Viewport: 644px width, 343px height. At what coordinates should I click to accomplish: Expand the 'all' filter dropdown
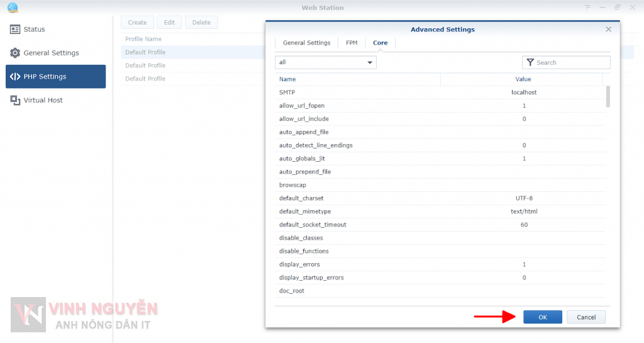click(370, 62)
